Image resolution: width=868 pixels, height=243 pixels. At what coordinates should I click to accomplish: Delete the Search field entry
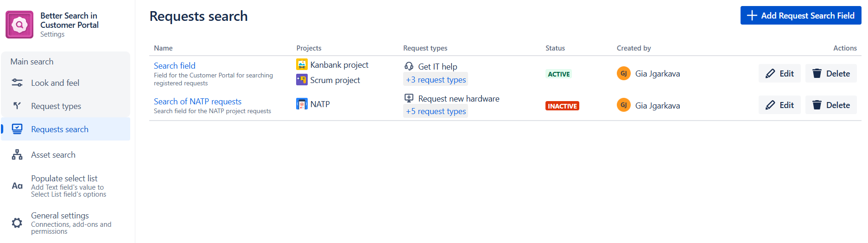pyautogui.click(x=831, y=74)
